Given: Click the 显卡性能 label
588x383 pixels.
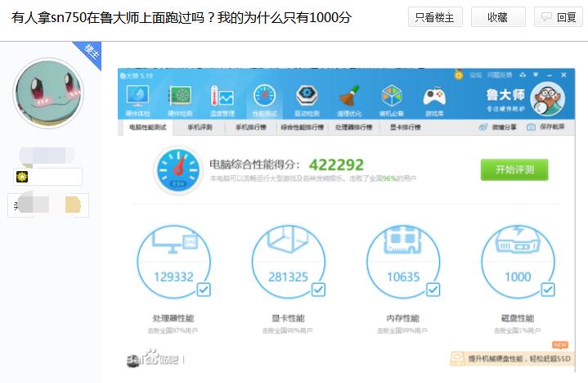Looking at the screenshot, I should [288, 318].
